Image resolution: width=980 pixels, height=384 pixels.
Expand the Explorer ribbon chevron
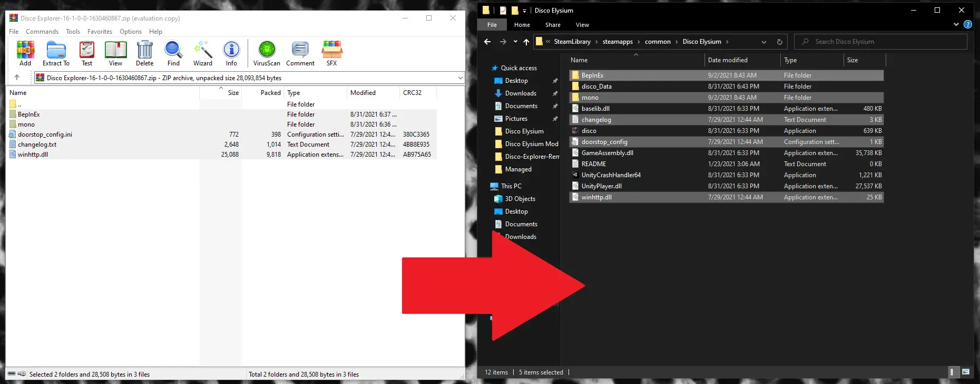click(x=956, y=24)
